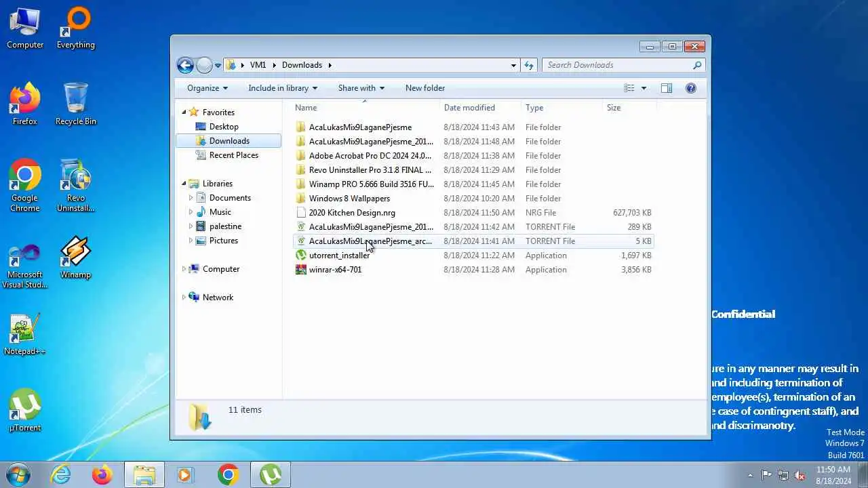Image resolution: width=868 pixels, height=488 pixels.
Task: Open the Everything desktop shortcut
Action: click(75, 28)
